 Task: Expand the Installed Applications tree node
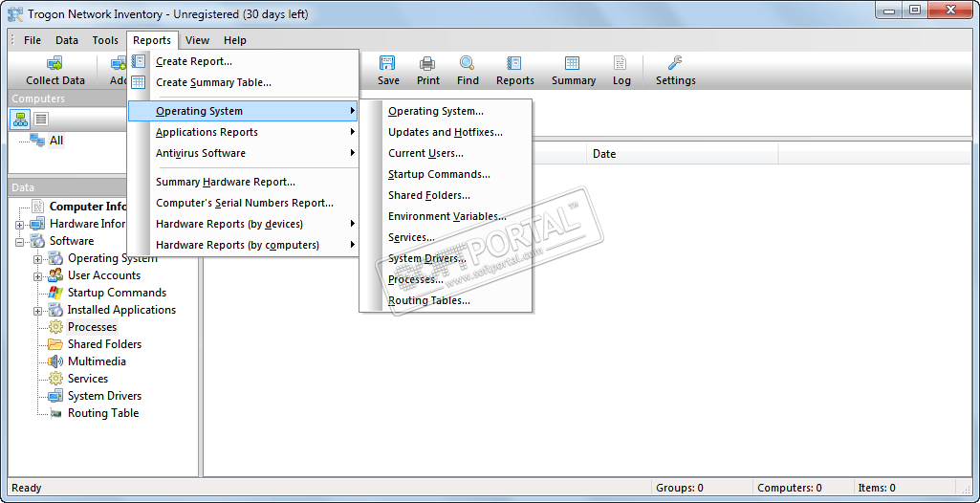pos(38,311)
